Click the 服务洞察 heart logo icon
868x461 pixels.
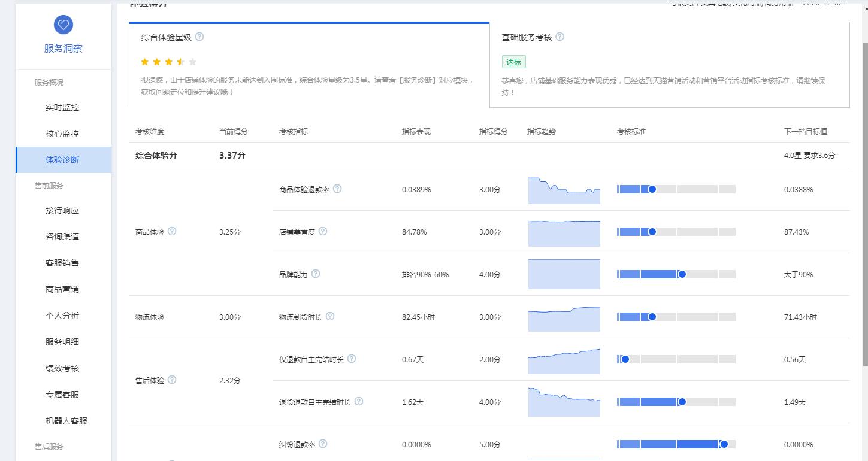point(63,25)
